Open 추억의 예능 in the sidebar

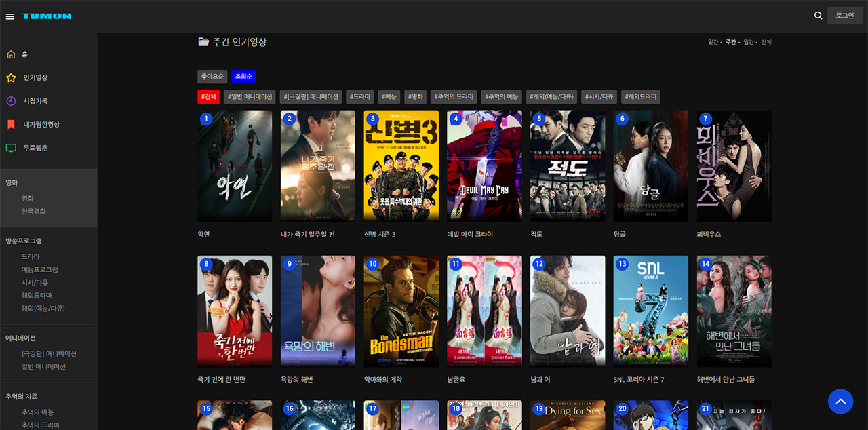[37, 412]
